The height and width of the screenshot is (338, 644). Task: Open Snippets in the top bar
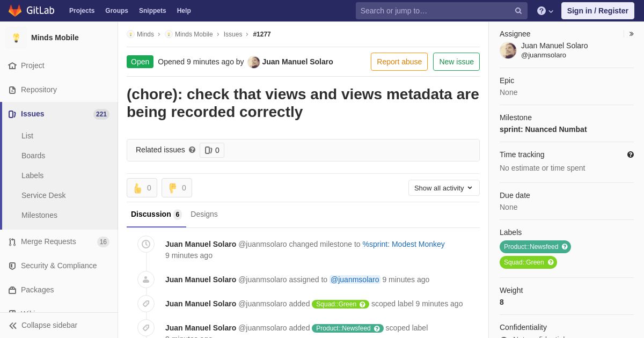pos(152,11)
